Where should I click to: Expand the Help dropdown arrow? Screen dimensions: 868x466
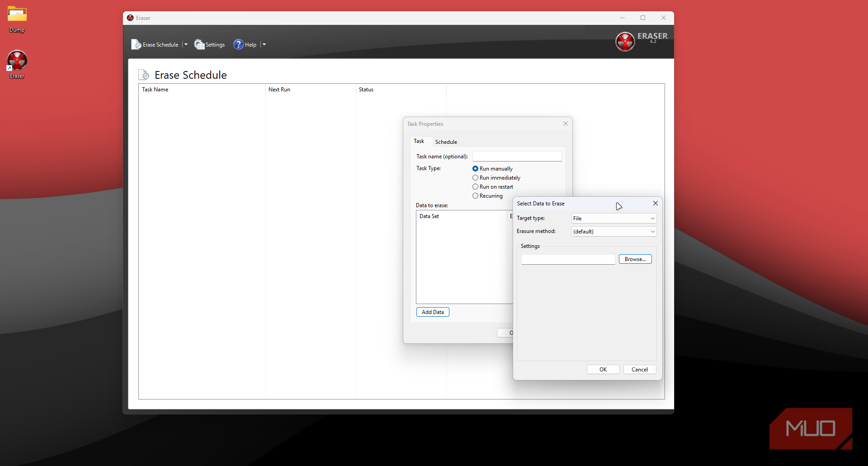tap(264, 44)
